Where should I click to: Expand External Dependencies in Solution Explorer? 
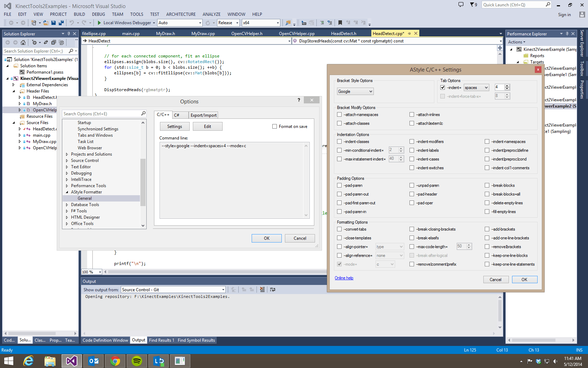[x=14, y=85]
